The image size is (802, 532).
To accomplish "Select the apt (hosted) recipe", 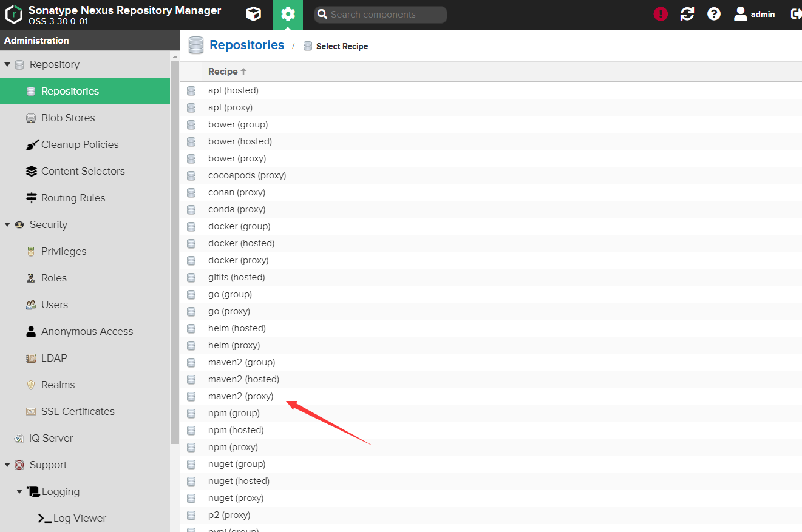I will tap(491, 90).
